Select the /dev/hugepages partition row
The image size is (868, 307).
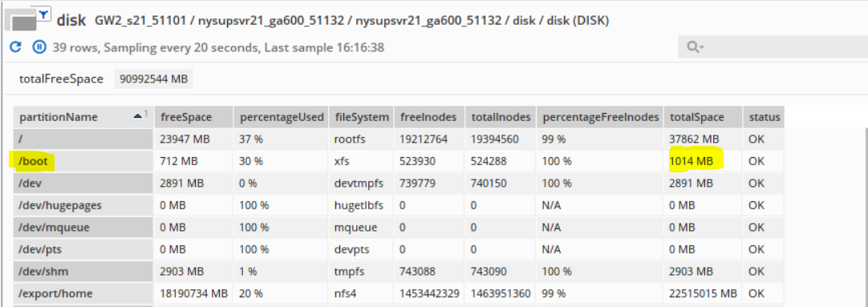pyautogui.click(x=399, y=205)
